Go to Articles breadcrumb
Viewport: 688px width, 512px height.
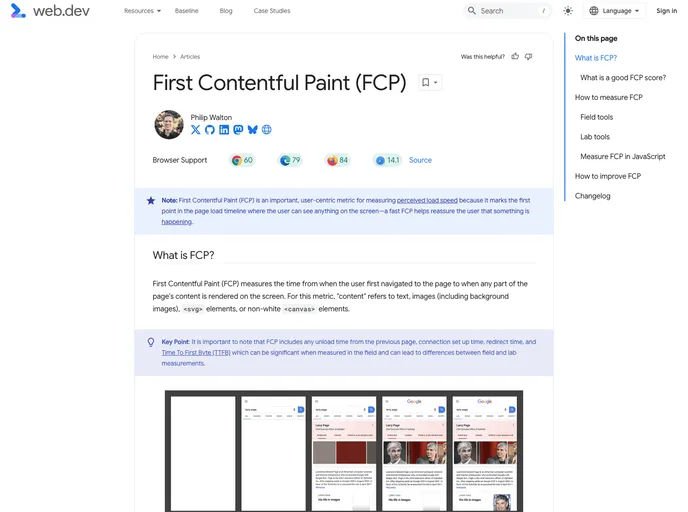tap(190, 57)
